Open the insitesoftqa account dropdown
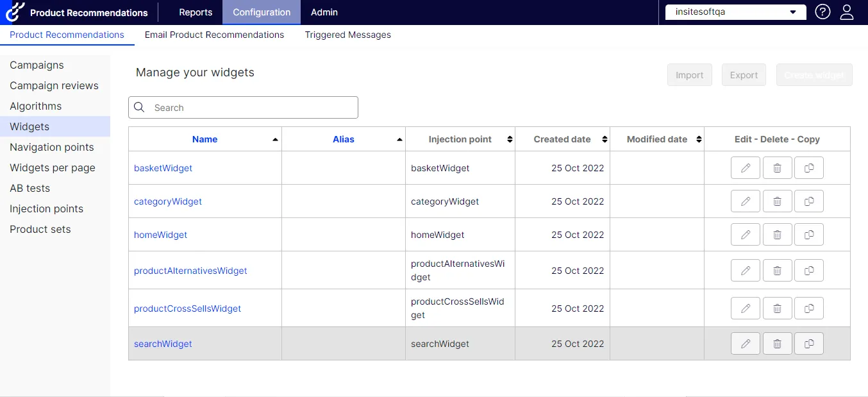Image resolution: width=868 pixels, height=397 pixels. point(736,12)
